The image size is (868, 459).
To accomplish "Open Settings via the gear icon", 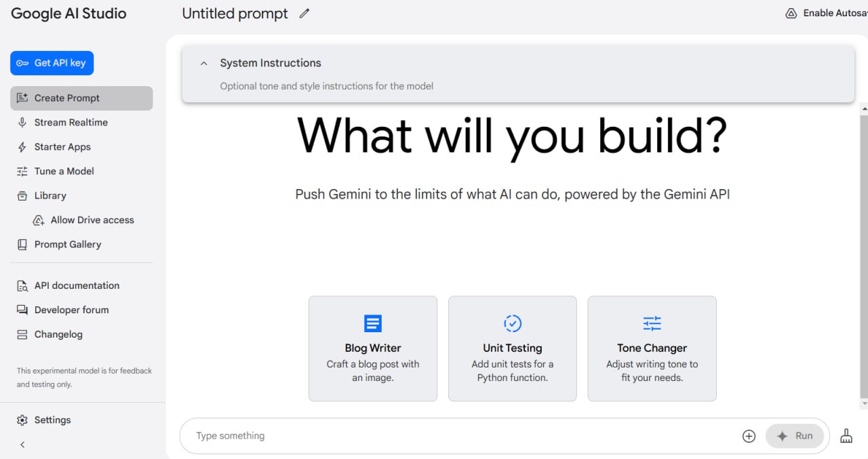I will tap(22, 420).
